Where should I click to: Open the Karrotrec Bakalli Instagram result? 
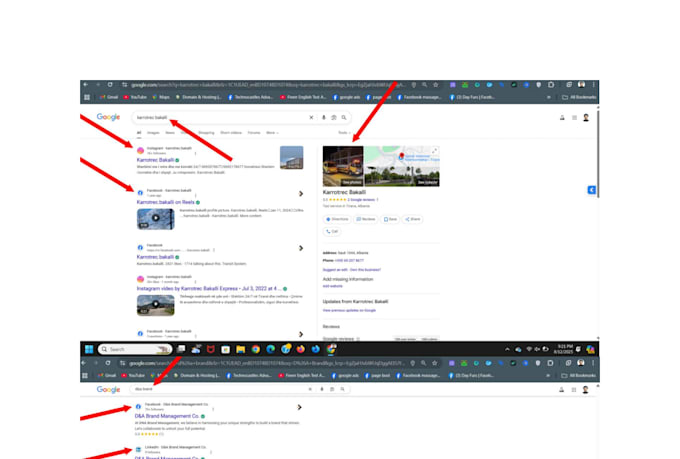[x=155, y=160]
